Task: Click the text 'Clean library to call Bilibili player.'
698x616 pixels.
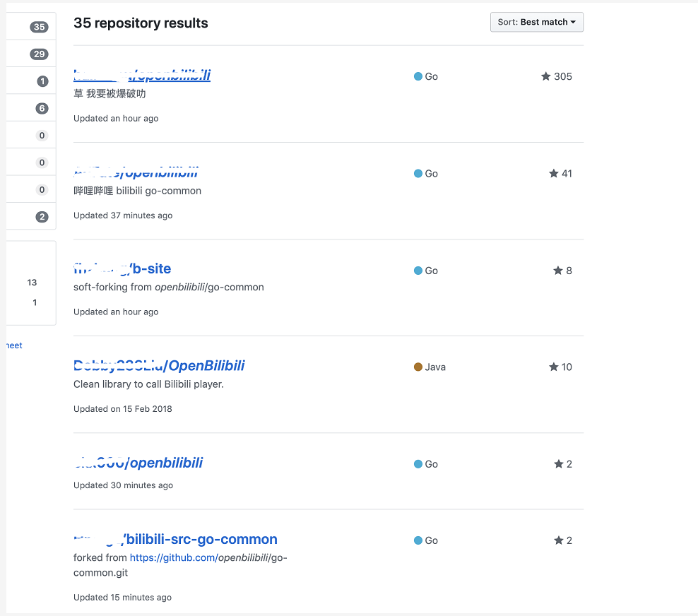Action: point(148,384)
